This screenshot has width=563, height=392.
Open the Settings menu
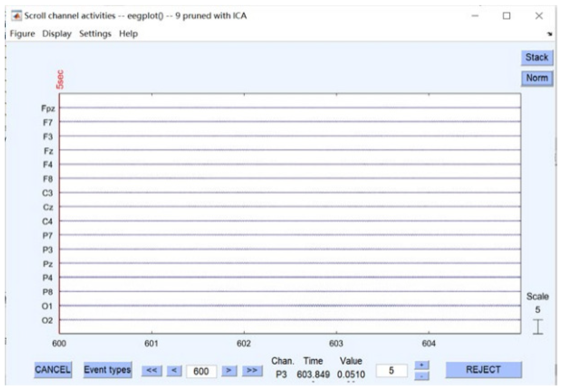coord(95,34)
